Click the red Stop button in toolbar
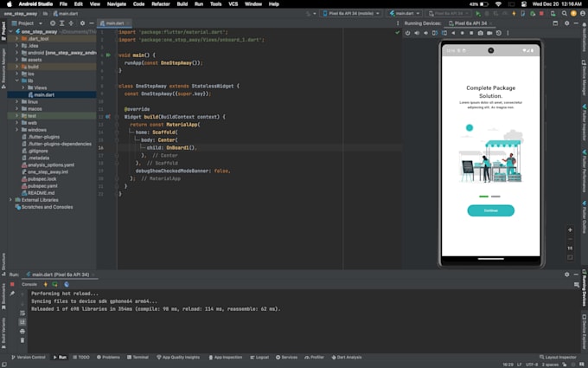This screenshot has width=588, height=368. 542,14
